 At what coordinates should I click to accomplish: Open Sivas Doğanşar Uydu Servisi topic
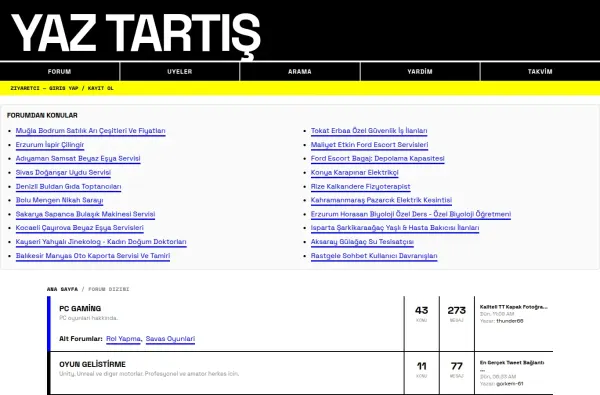(63, 173)
